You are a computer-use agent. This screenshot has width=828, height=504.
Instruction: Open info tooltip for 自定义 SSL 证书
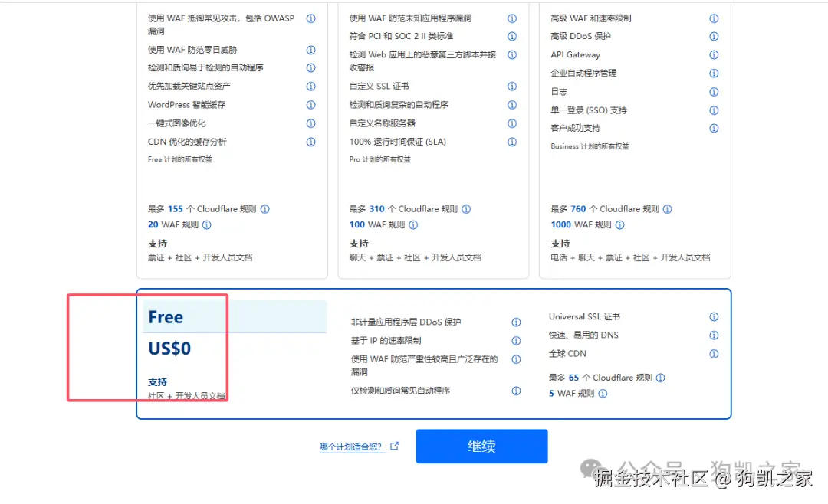tap(511, 87)
